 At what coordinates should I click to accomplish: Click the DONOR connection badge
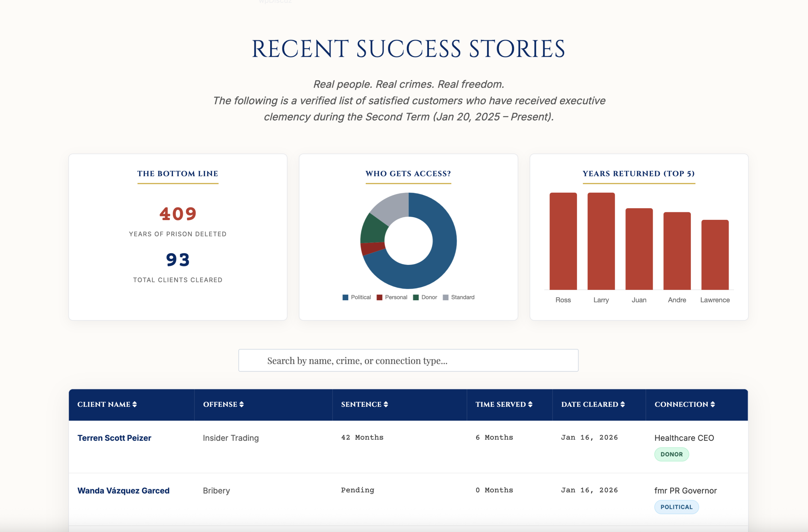[671, 454]
